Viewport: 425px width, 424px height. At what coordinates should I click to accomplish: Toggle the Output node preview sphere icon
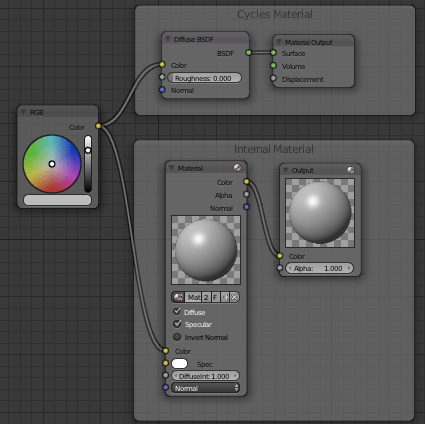351,170
